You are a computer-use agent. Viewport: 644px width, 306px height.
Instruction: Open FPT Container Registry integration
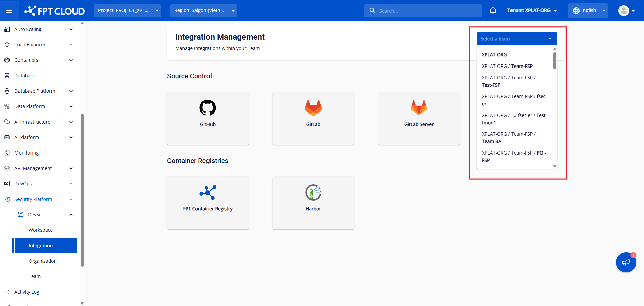(207, 203)
